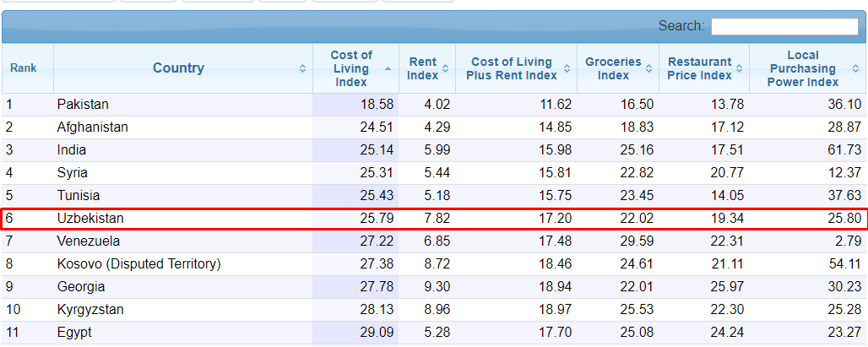Select the Pakistan row country cell

click(x=83, y=105)
